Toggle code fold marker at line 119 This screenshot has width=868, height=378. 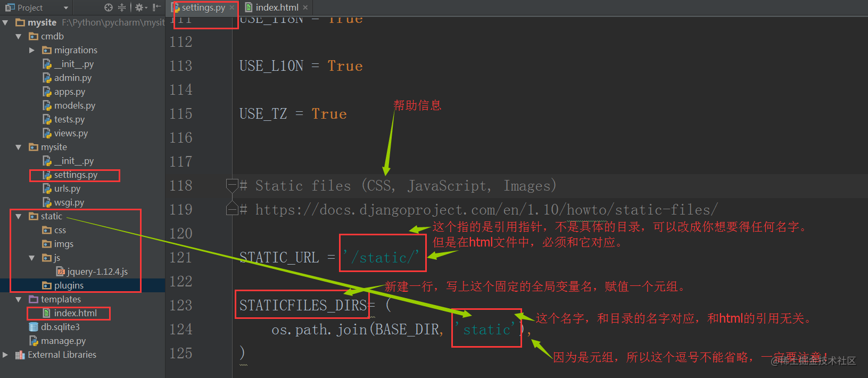232,208
